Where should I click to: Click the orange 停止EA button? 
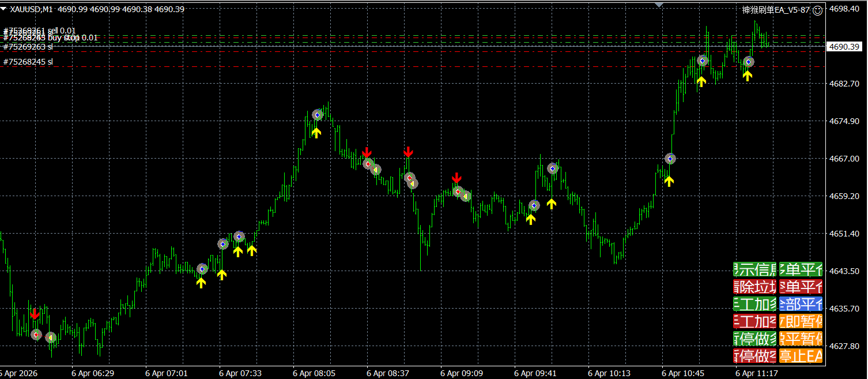[x=801, y=355]
